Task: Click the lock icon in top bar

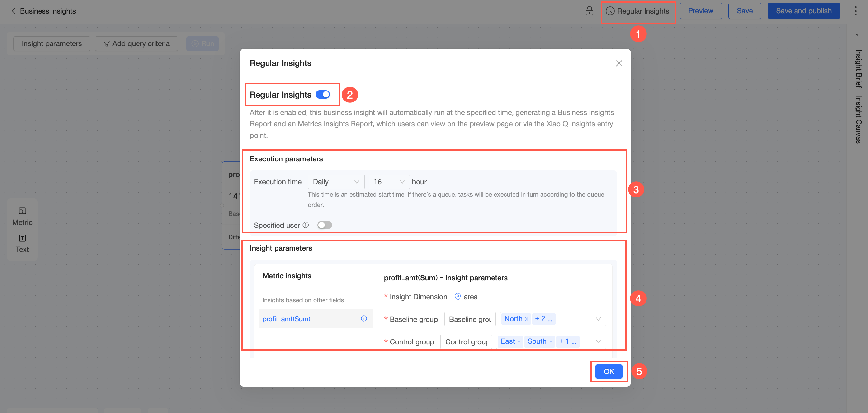Action: pyautogui.click(x=589, y=11)
